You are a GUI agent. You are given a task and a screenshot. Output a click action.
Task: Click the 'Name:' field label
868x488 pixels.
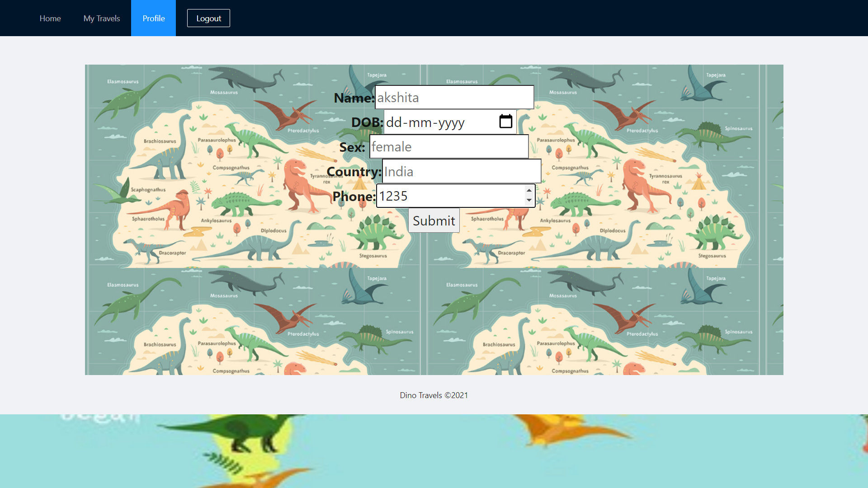coord(354,98)
